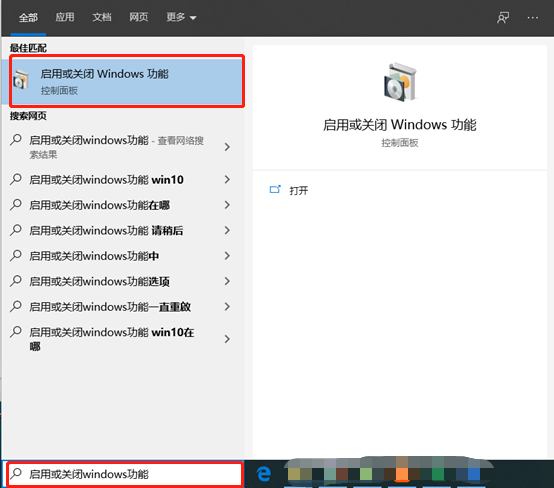
Task: Click search icon beside 查看网络搜索结果 suggestion
Action: [x=16, y=140]
